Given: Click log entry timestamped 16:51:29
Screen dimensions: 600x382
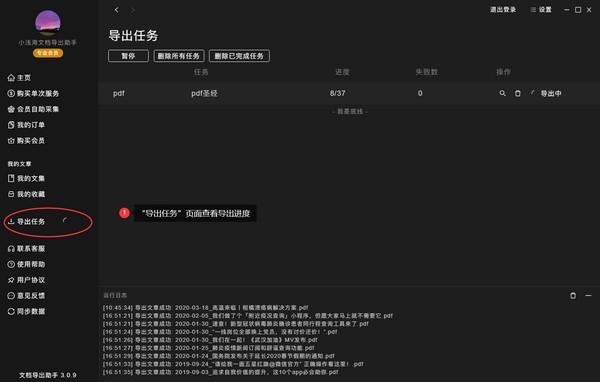Looking at the screenshot, I should pos(218,356).
